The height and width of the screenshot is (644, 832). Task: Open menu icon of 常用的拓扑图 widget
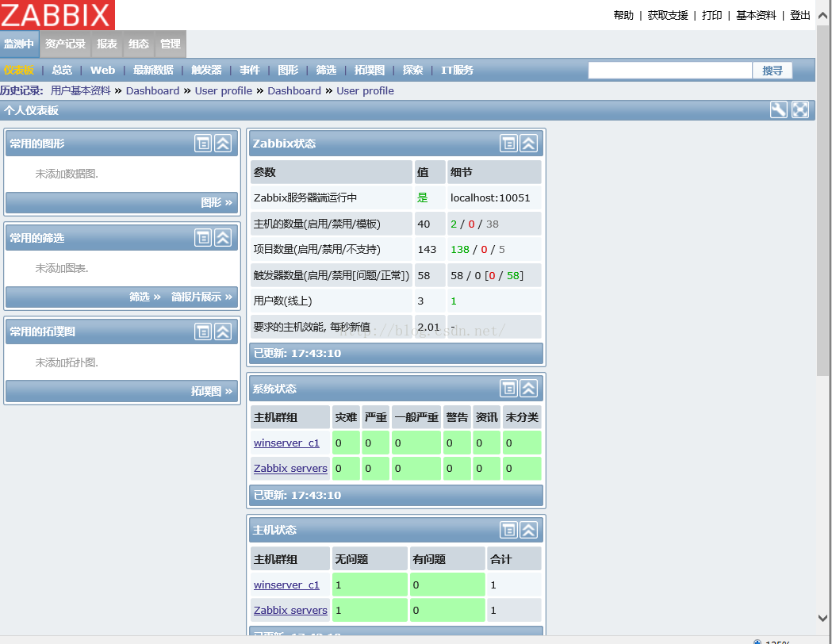coord(203,332)
